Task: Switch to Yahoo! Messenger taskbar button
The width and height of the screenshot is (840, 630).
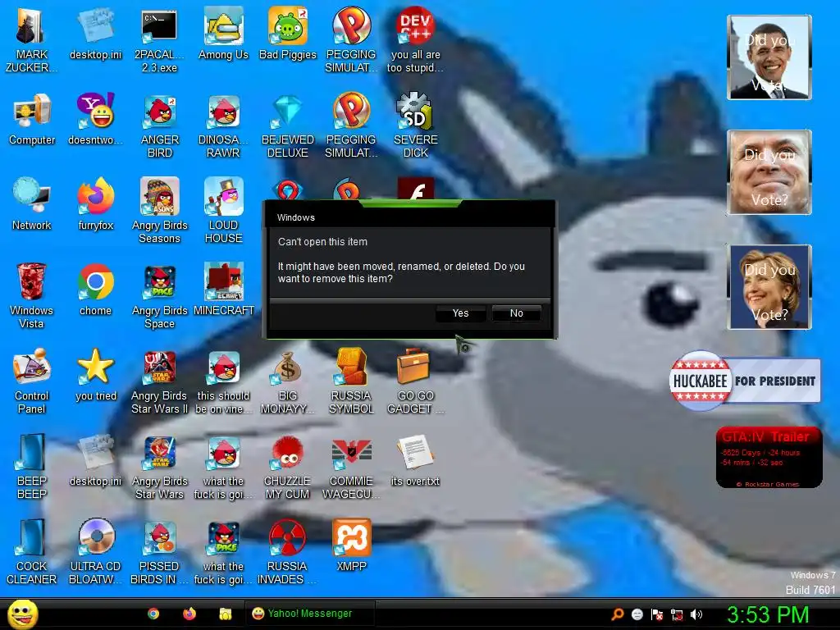Action: point(309,614)
